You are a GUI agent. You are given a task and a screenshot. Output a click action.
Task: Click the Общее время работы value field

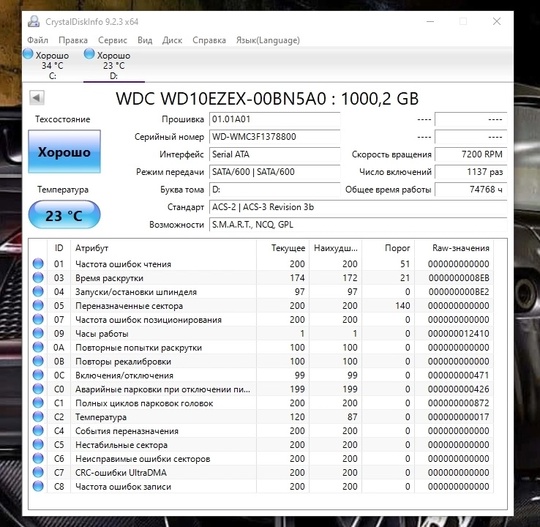click(471, 189)
